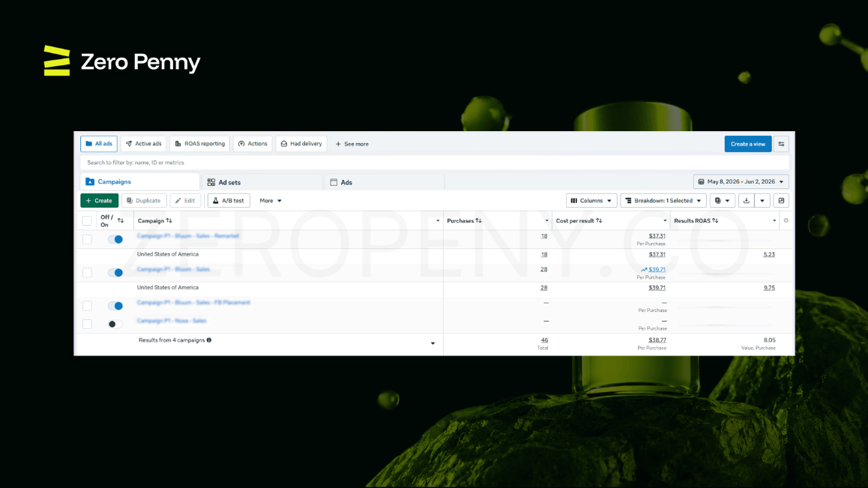Click the calendar icon in date range
The image size is (868, 488).
(x=701, y=181)
